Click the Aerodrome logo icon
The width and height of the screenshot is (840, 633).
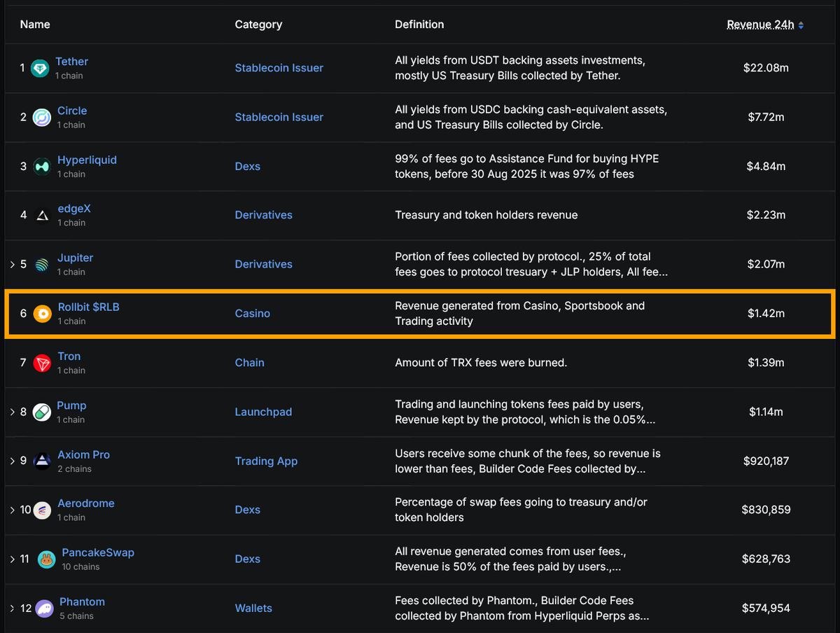click(43, 510)
